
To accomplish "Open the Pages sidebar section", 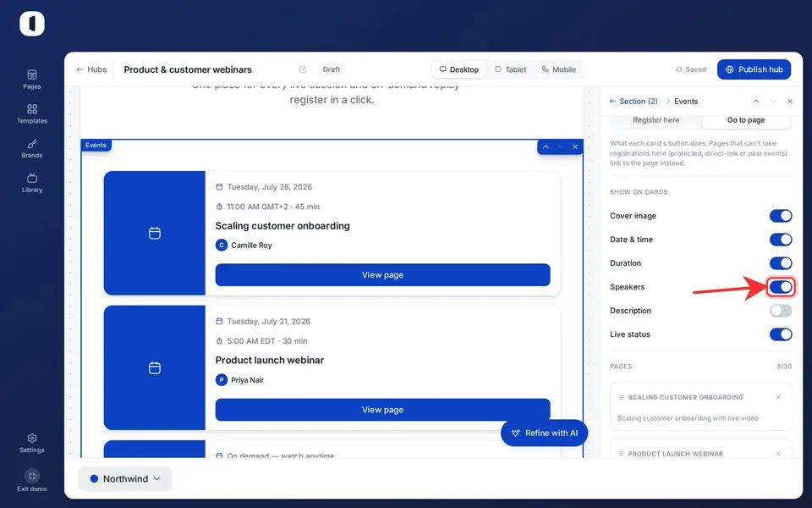I will click(x=31, y=80).
